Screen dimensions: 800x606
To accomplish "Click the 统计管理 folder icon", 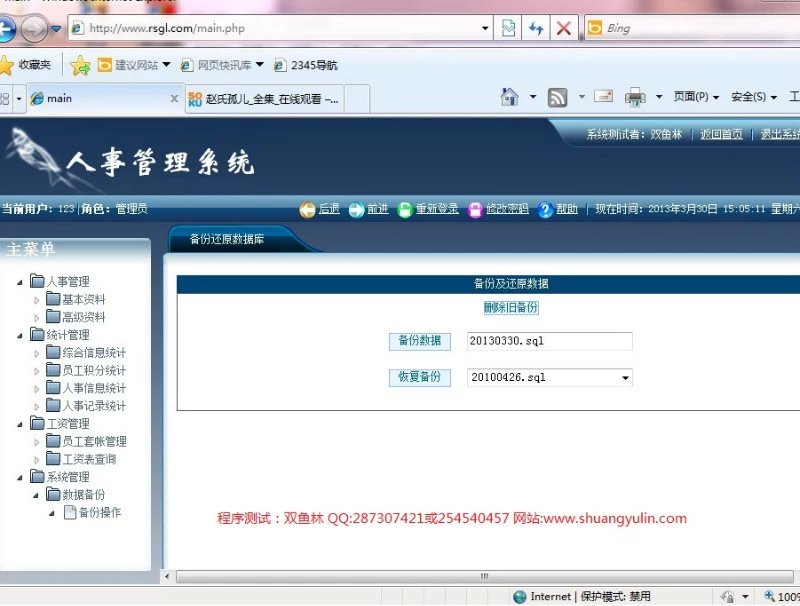I will (x=37, y=334).
